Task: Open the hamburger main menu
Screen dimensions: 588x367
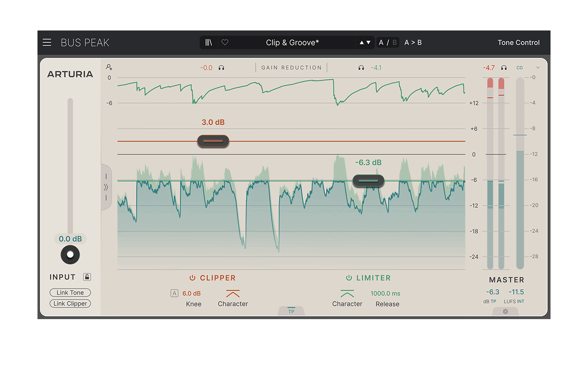Action: tap(47, 42)
